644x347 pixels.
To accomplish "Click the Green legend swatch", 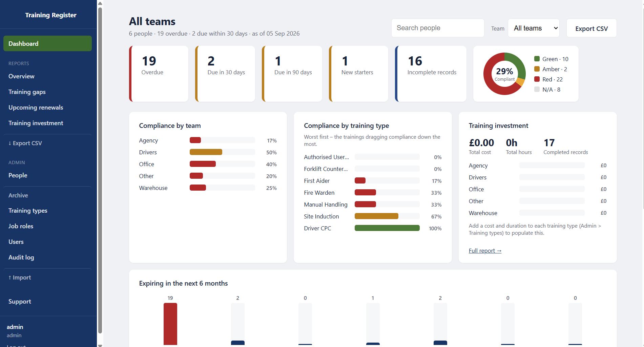I will 537,59.
